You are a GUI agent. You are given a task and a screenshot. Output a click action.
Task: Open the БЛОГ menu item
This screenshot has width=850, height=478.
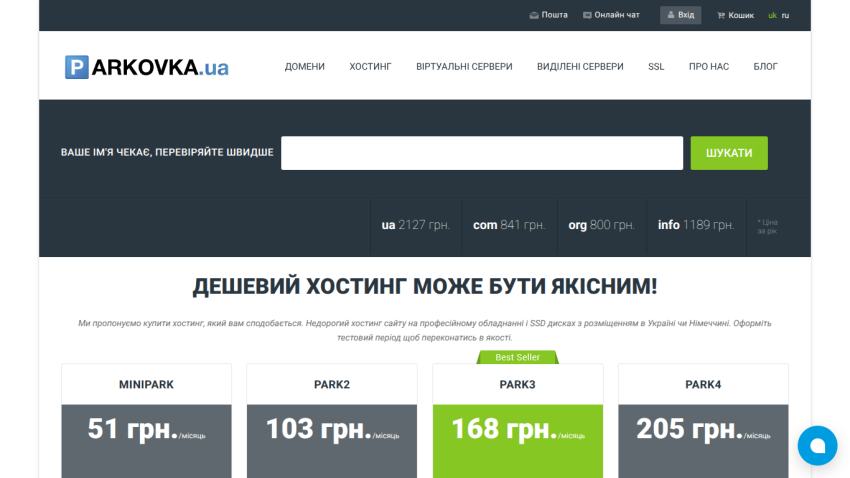pyautogui.click(x=765, y=67)
